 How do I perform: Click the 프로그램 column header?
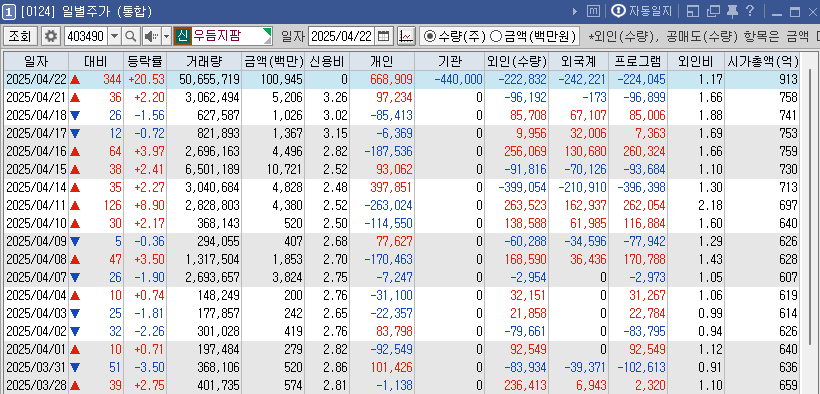click(x=638, y=62)
